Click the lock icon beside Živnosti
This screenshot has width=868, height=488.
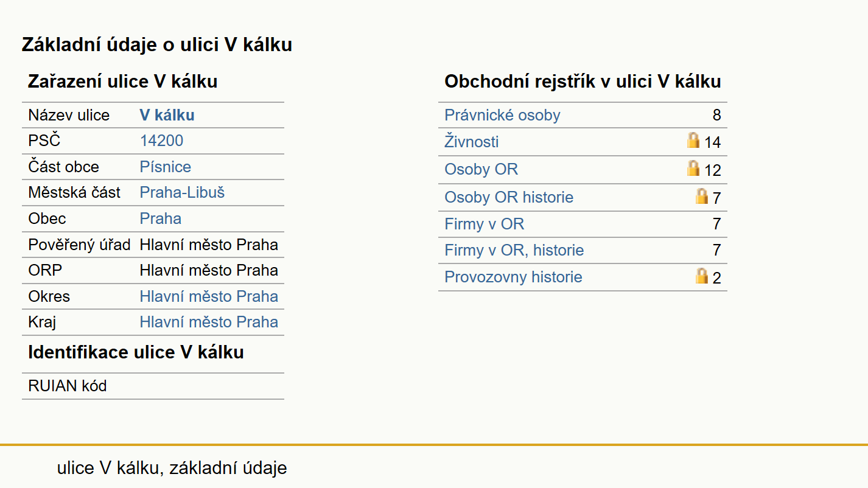693,141
